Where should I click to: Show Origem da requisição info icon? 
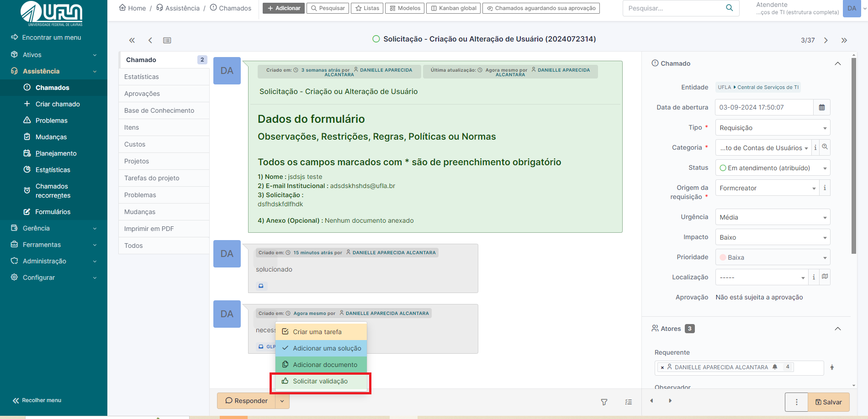(x=825, y=188)
